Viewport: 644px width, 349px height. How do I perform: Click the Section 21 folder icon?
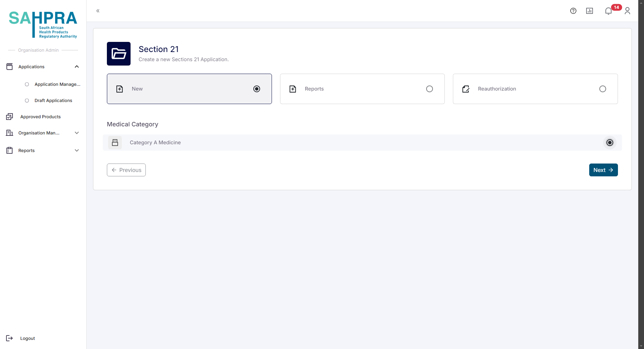[x=119, y=54]
